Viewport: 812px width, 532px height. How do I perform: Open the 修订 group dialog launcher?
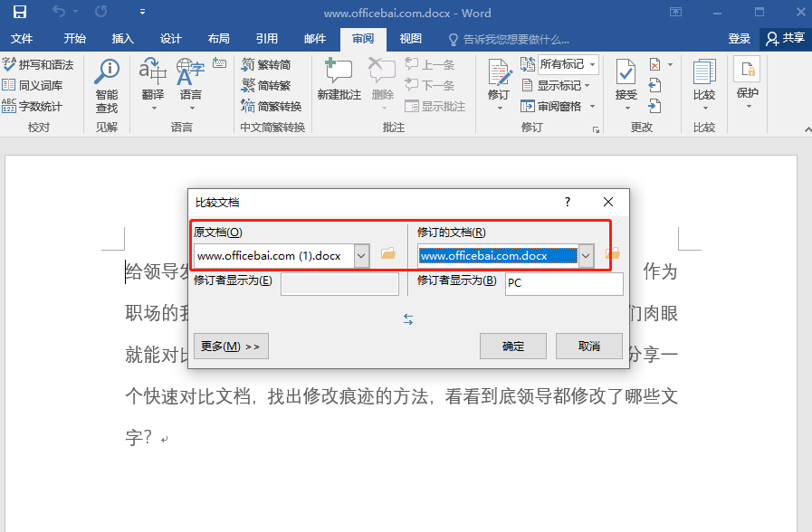point(596,129)
